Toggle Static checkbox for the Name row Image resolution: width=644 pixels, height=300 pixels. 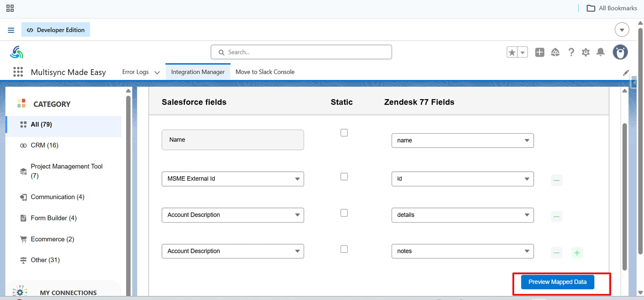tap(344, 133)
